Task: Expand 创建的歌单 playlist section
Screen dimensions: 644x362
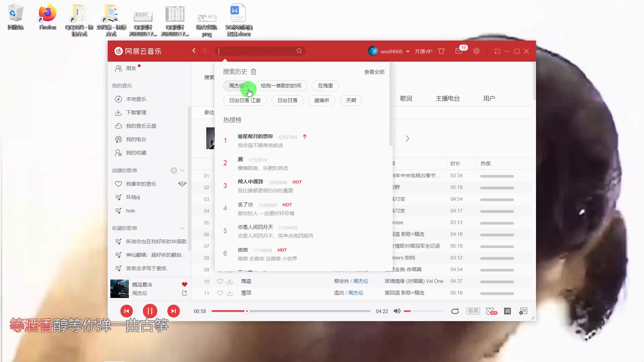Action: point(183,171)
